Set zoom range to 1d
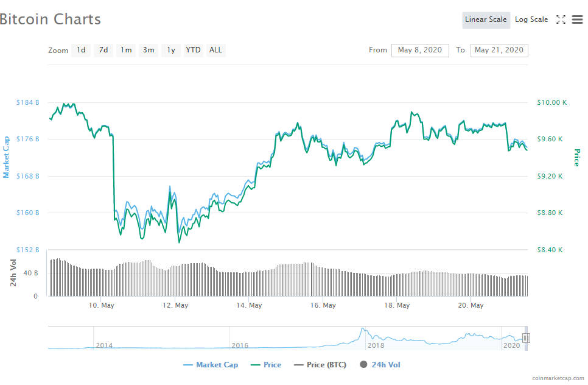This screenshot has width=588, height=385. click(x=81, y=50)
